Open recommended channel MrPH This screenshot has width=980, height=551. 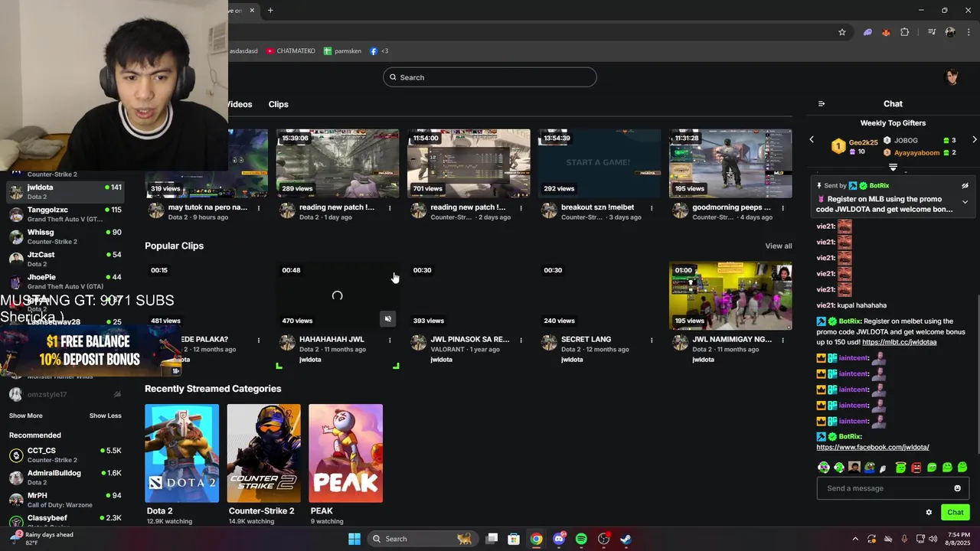point(65,500)
